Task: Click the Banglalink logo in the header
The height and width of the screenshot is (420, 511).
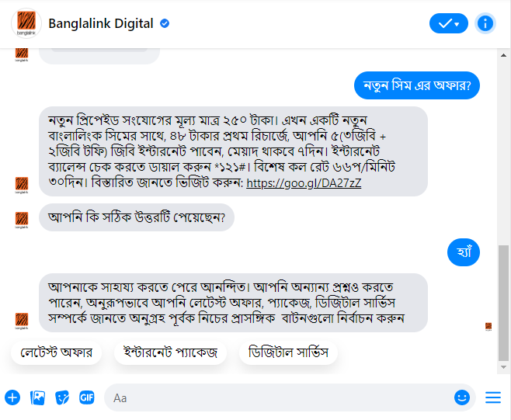Action: click(x=26, y=23)
